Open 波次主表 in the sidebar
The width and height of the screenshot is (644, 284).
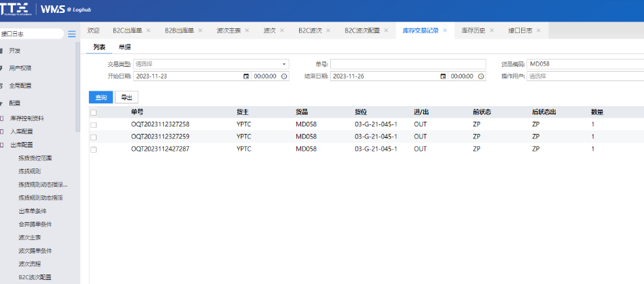29,237
